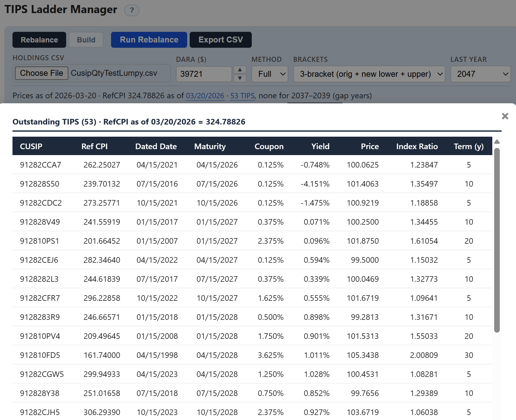Viewport: 516px width, 420px height.
Task: Select CUSIP 912828S50 cell
Action: coord(40,184)
